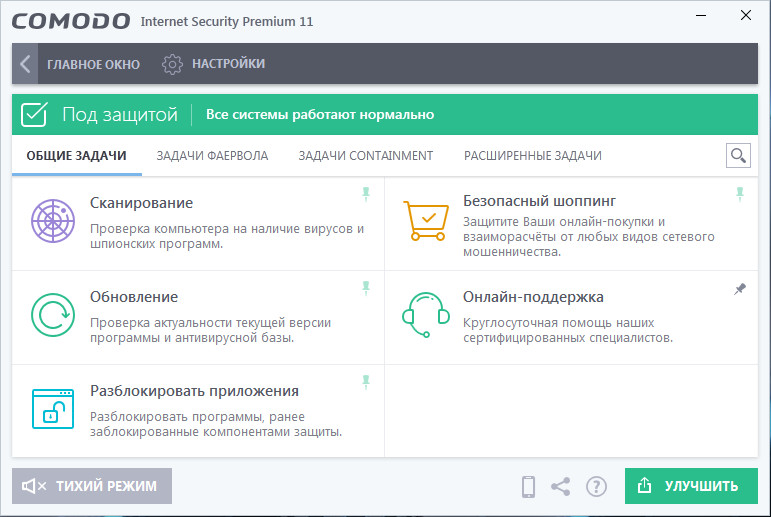Image resolution: width=771 pixels, height=517 pixels.
Task: Click the mobile phone icon
Action: coord(529,487)
